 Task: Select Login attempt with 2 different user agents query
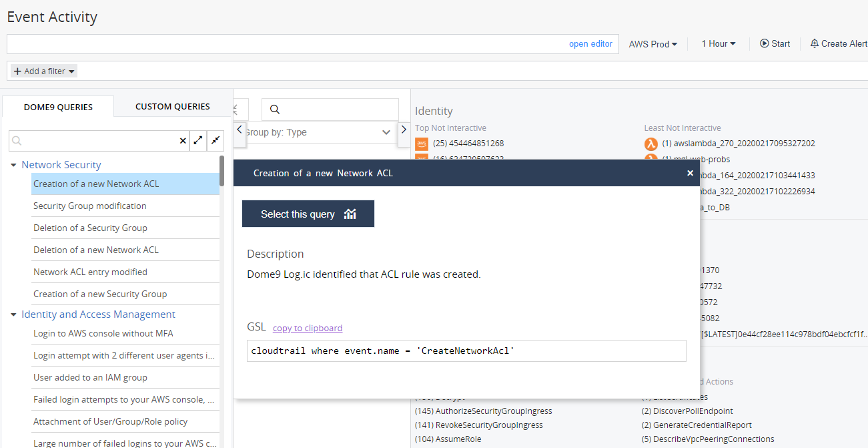(125, 355)
